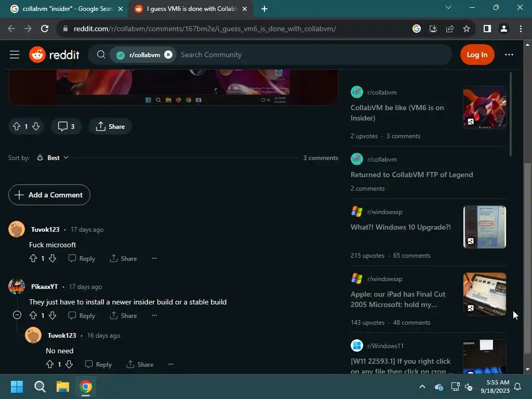Click the share page icon in address bar
This screenshot has height=399, width=532.
pyautogui.click(x=450, y=29)
